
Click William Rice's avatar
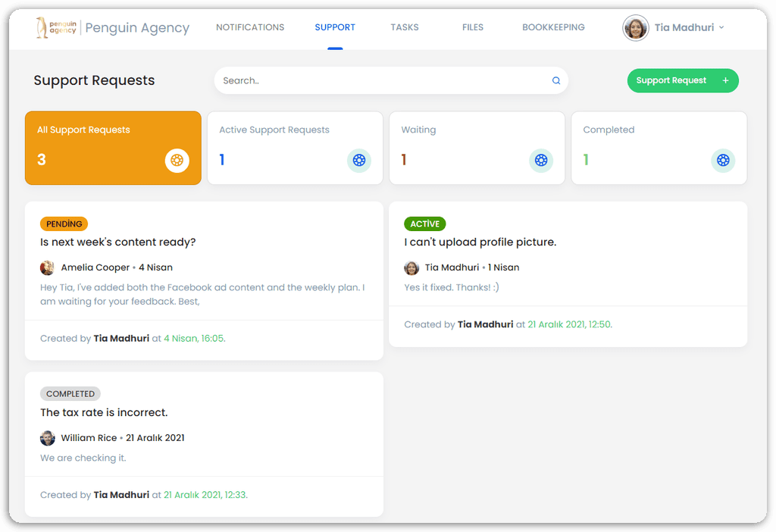coord(47,438)
